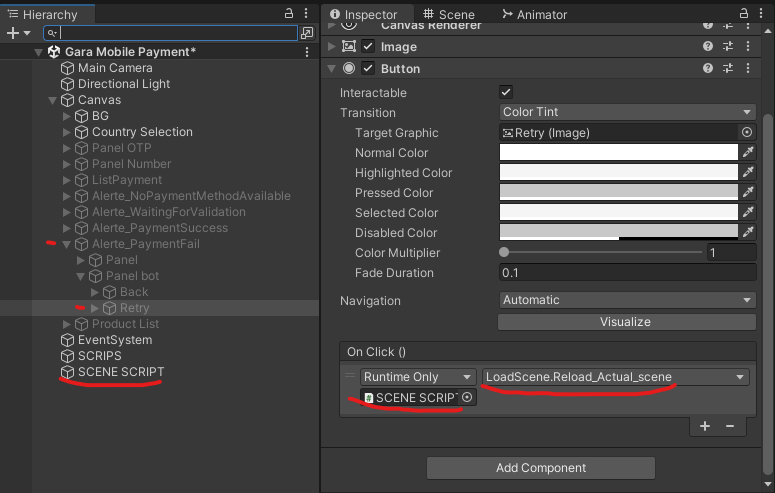This screenshot has height=493, width=775.
Task: Disable the Button component checkbox
Action: click(x=368, y=68)
